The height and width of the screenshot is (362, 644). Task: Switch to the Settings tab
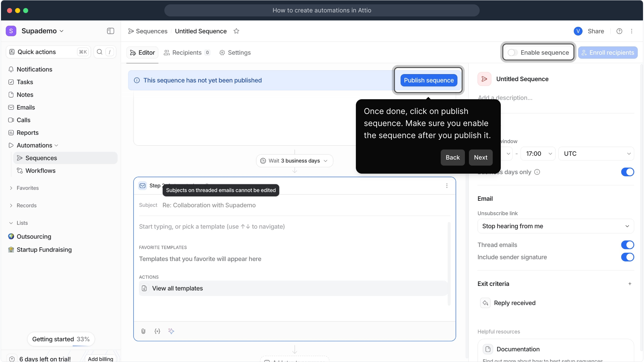tap(235, 53)
